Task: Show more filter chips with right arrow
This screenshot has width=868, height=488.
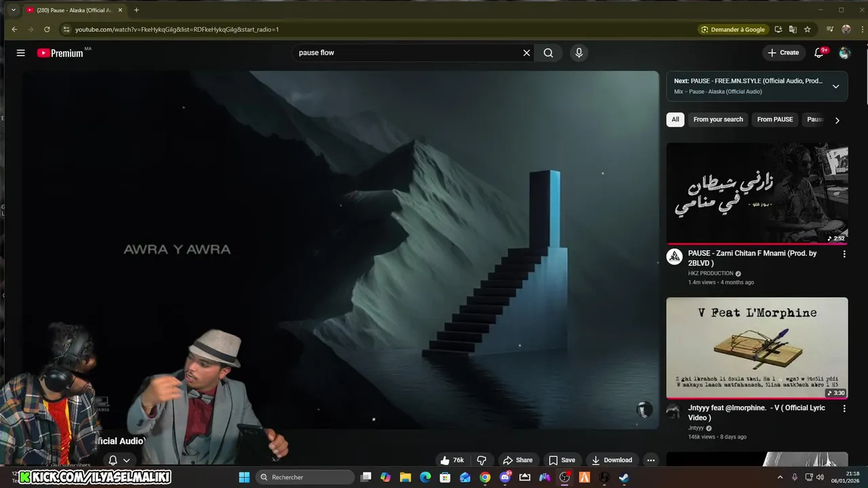Action: [837, 120]
